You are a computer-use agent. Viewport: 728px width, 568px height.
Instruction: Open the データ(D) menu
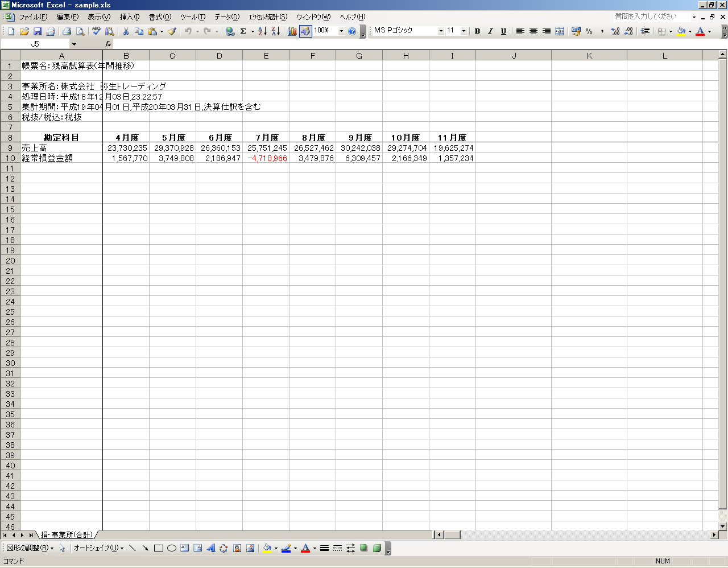tap(226, 17)
